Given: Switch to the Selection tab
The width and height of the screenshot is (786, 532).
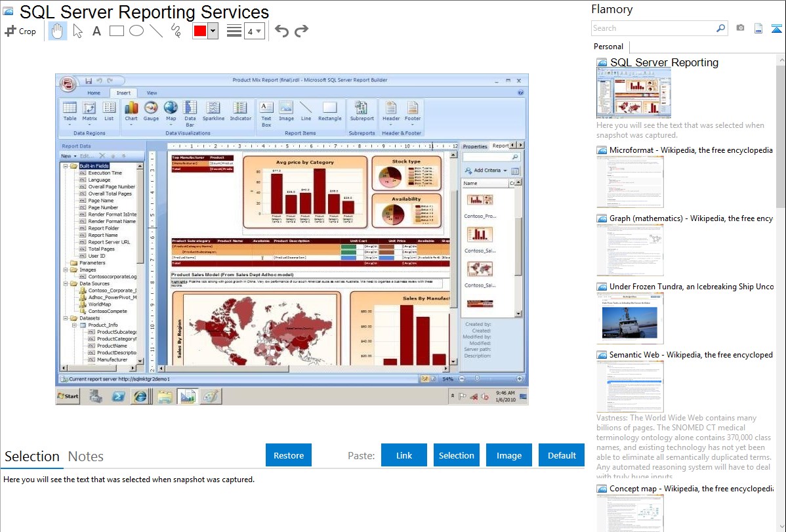Looking at the screenshot, I should (x=32, y=457).
